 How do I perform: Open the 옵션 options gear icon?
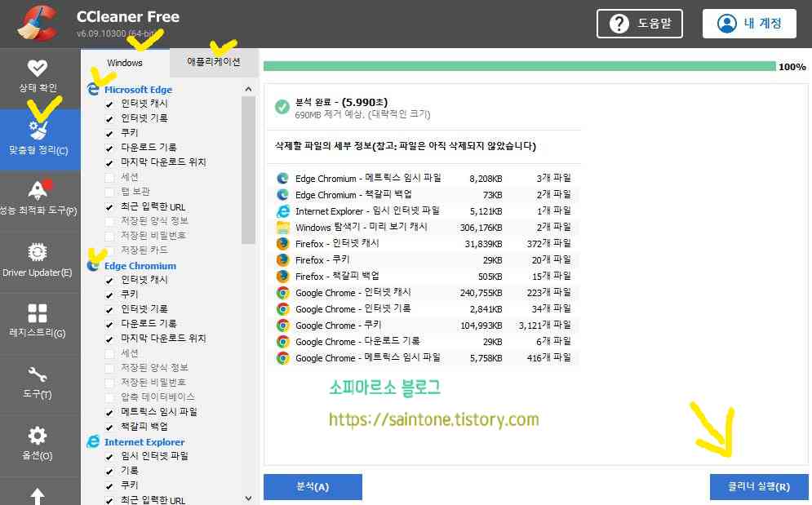point(38,436)
